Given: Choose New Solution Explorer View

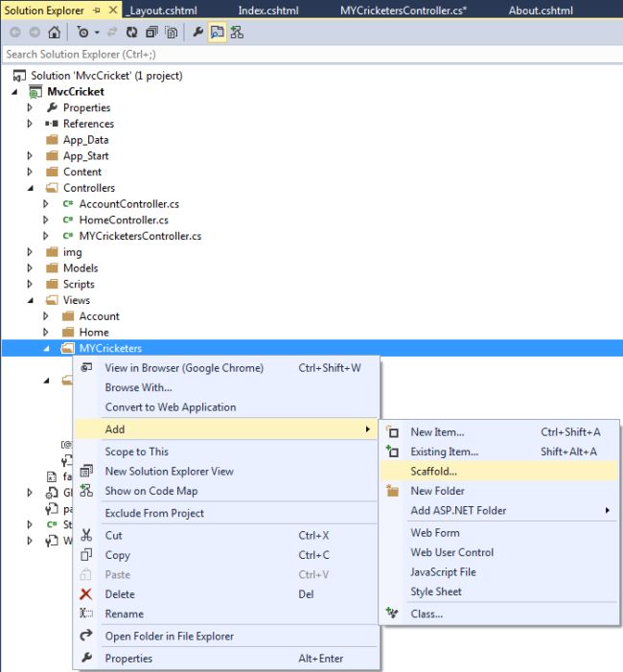Looking at the screenshot, I should click(226, 472).
